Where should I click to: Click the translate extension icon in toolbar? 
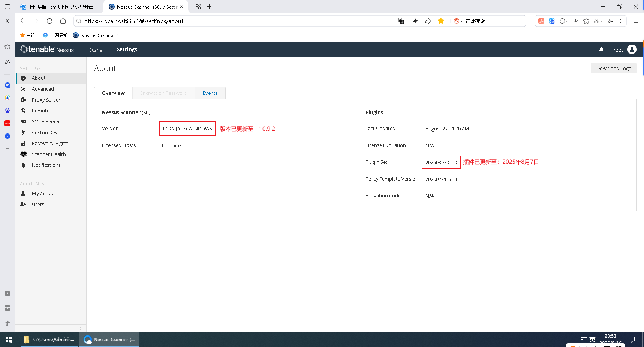(x=552, y=21)
